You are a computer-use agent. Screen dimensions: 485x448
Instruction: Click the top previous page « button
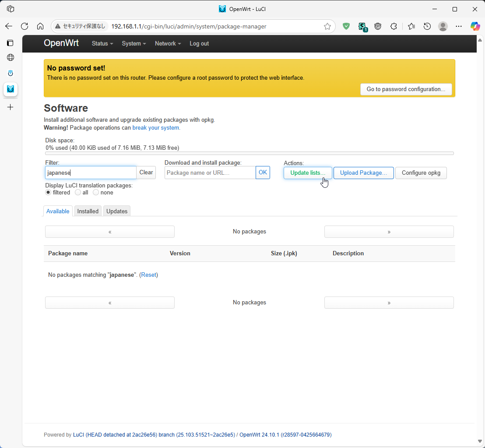(x=110, y=232)
